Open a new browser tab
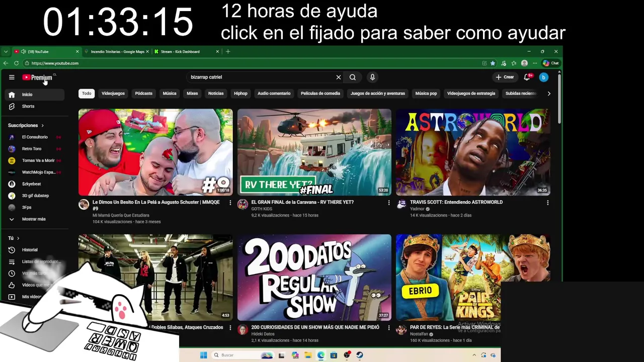The image size is (644, 362). click(x=228, y=52)
